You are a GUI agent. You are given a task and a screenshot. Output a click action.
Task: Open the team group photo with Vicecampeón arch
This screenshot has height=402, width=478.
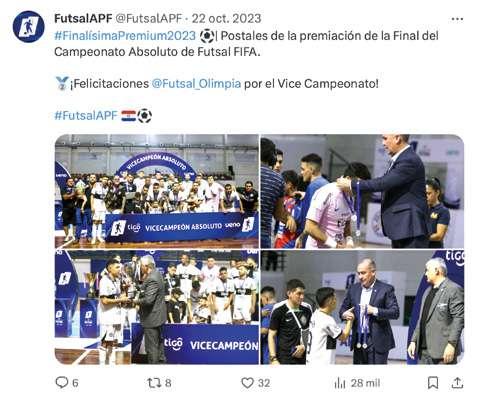157,191
